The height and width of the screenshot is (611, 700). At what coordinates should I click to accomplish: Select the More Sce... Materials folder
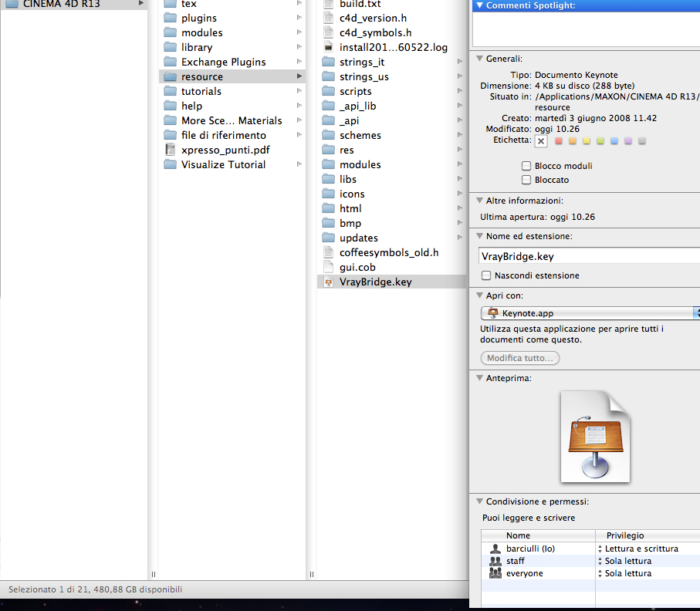point(232,121)
